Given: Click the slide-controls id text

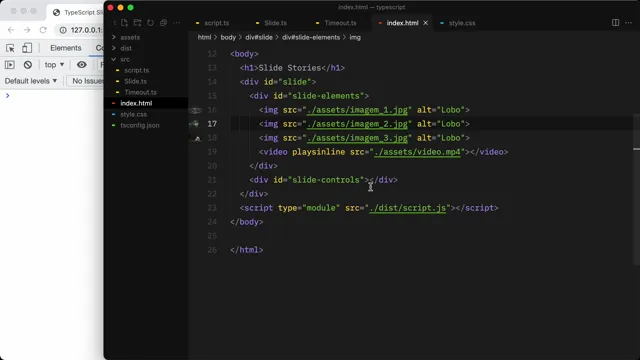Looking at the screenshot, I should click(x=326, y=180).
